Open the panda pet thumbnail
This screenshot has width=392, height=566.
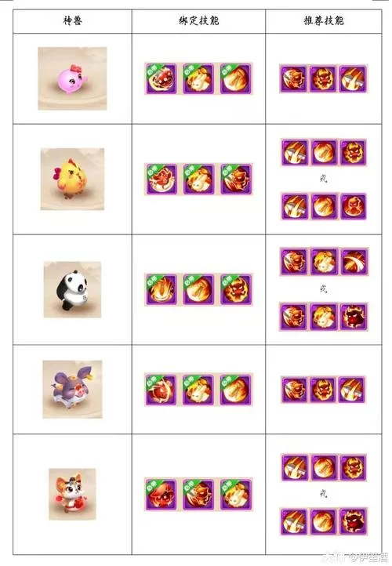[x=72, y=289]
